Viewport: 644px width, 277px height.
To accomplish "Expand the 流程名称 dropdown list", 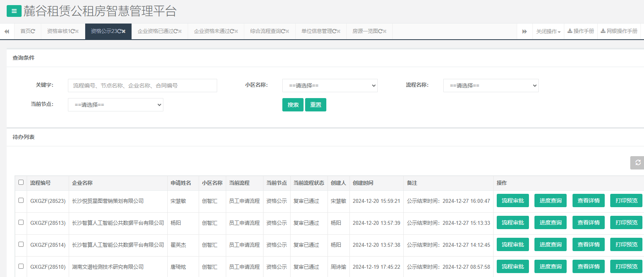I will [491, 86].
